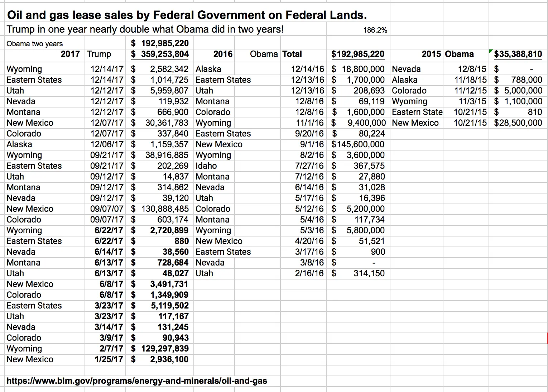This screenshot has width=548, height=392.
Task: Select the 12/8/15 date cell
Action: click(472, 69)
